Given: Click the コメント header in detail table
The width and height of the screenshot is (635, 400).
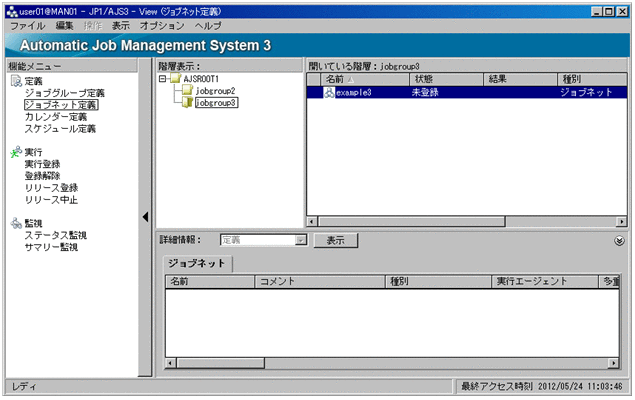Looking at the screenshot, I should click(x=320, y=282).
